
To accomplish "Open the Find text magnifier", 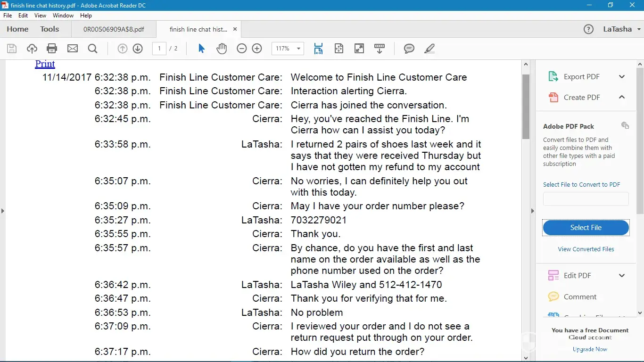I will pos(92,49).
